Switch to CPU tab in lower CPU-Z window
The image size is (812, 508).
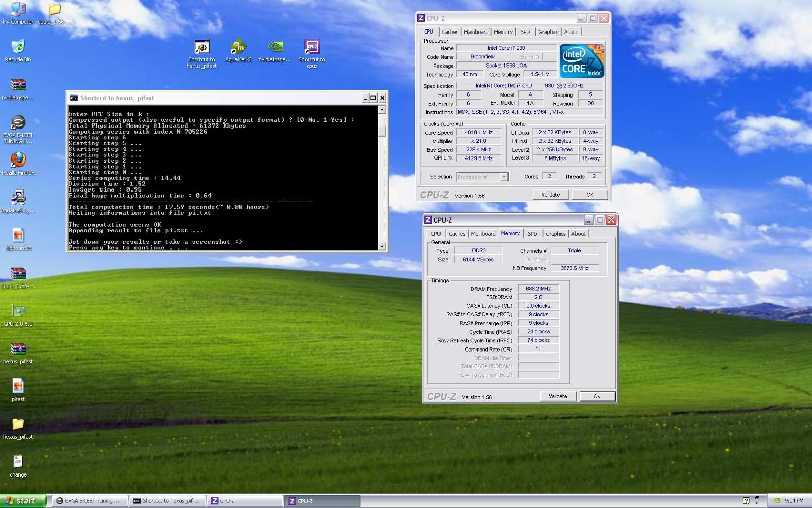click(x=436, y=234)
